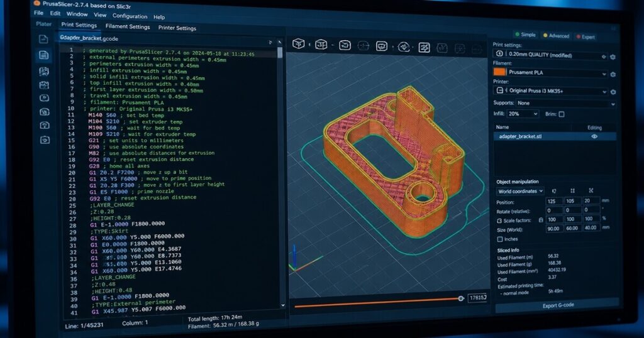
Task: Open the View menu
Action: coord(100,15)
